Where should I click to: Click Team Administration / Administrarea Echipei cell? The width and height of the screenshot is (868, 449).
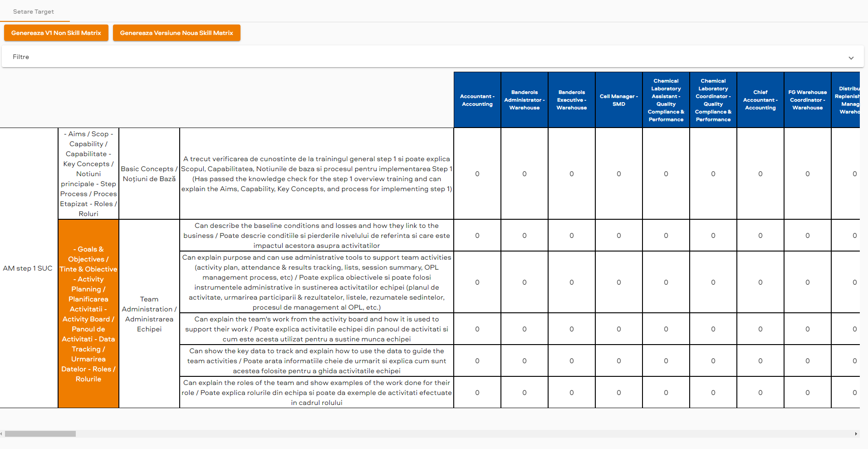tap(149, 314)
